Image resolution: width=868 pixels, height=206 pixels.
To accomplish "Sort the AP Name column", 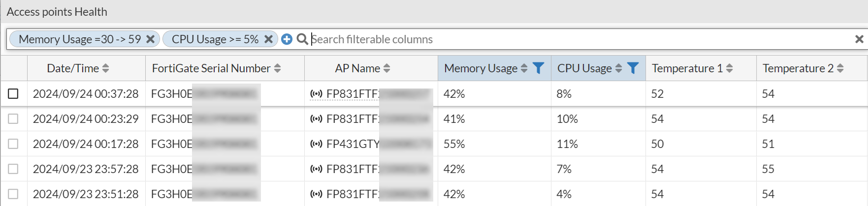I will click(x=386, y=68).
